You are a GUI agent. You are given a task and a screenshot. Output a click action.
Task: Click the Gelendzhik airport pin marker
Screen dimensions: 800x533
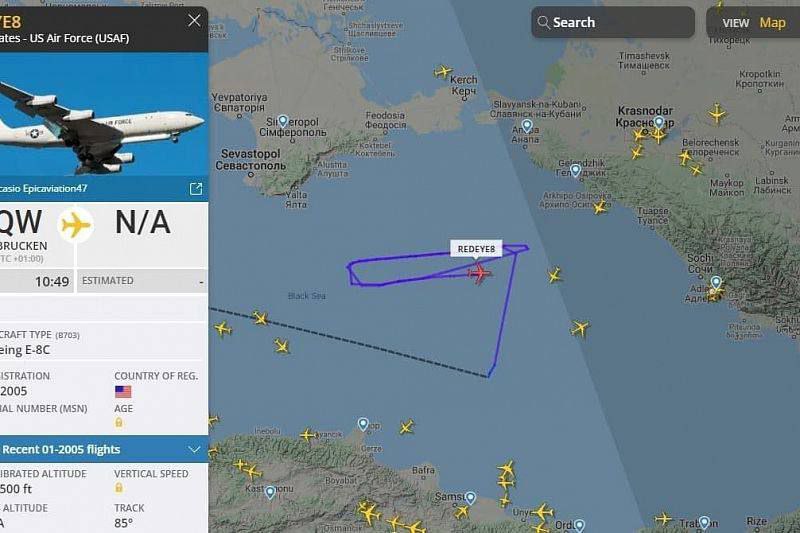pos(576,170)
